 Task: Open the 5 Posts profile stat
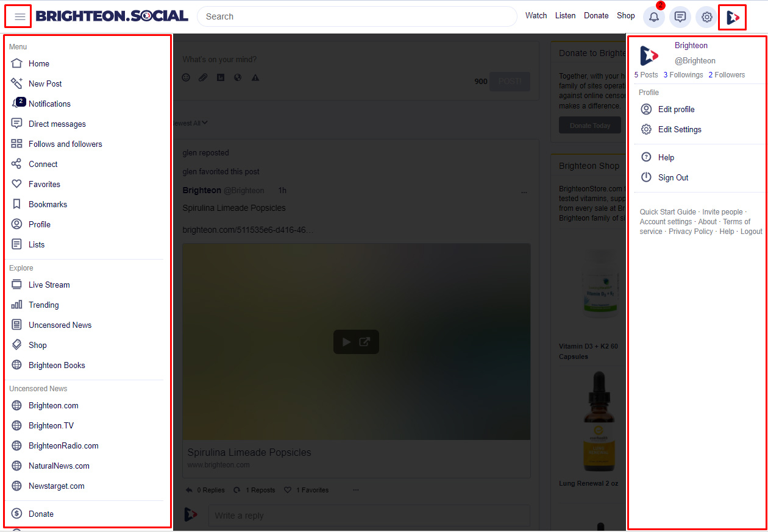[x=646, y=75]
